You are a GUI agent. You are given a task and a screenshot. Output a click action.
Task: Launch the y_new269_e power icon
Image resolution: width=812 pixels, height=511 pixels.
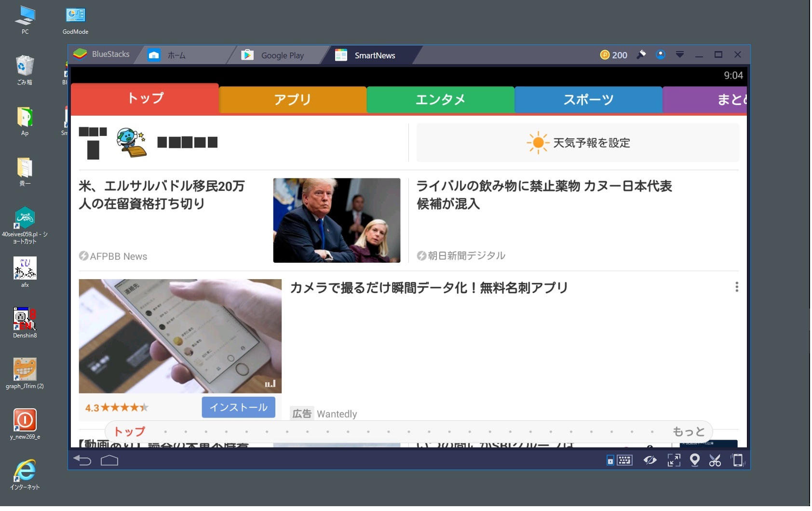coord(25,424)
